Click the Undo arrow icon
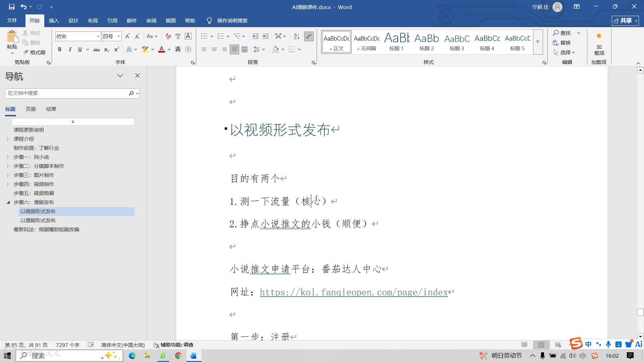Viewport: 644px width, 362px height. (x=23, y=7)
